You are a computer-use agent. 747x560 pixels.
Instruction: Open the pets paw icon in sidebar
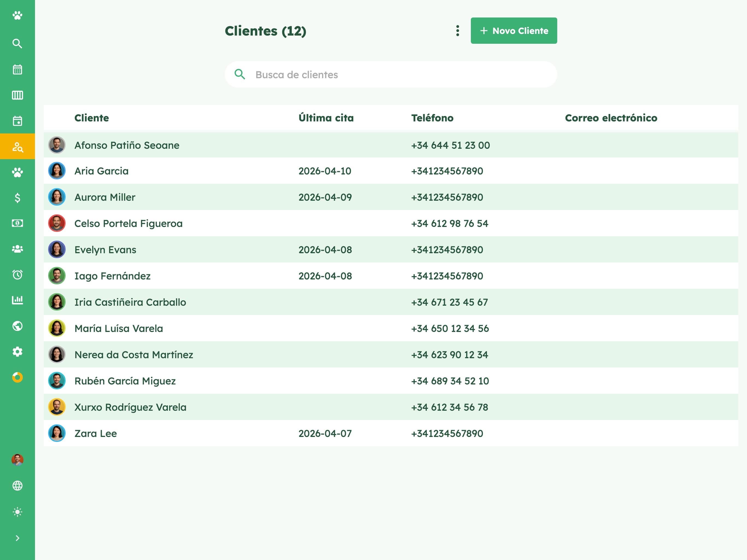[17, 172]
